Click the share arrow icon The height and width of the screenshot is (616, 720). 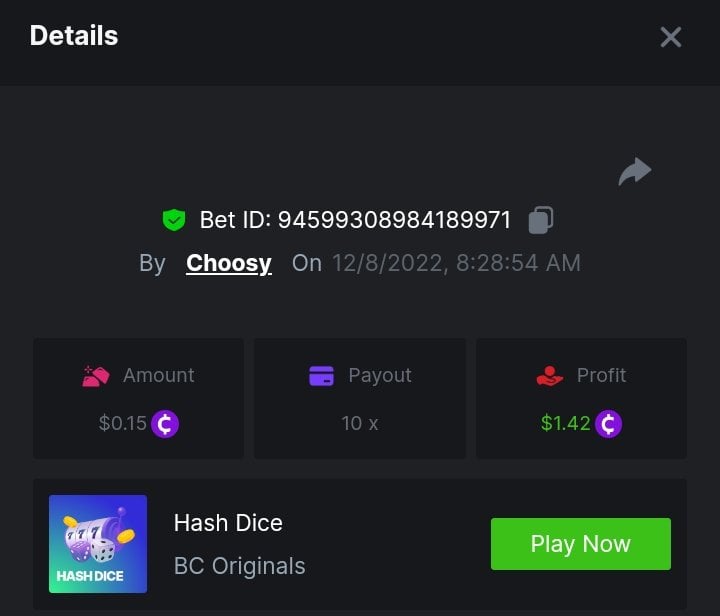[x=634, y=172]
